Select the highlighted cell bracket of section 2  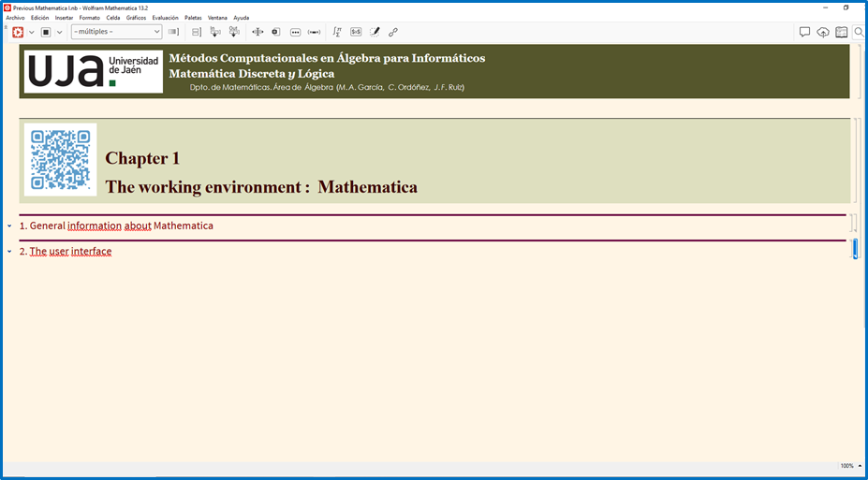tap(855, 248)
